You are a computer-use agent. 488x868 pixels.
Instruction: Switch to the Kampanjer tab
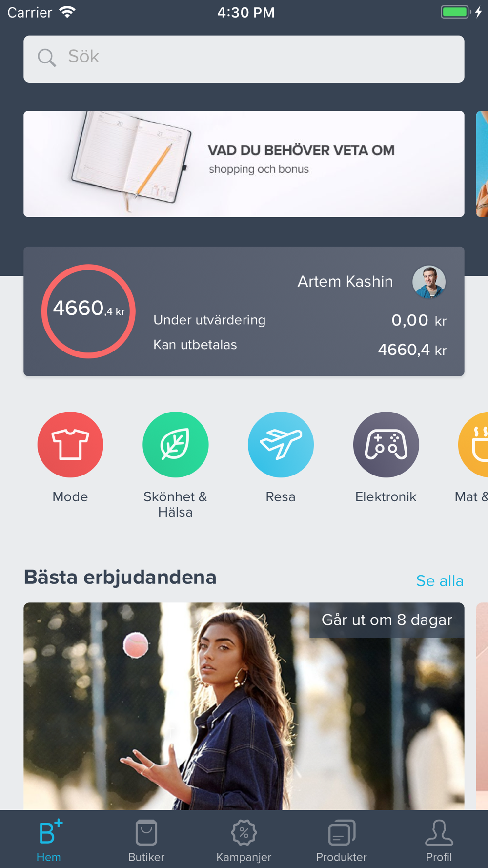[x=244, y=841]
